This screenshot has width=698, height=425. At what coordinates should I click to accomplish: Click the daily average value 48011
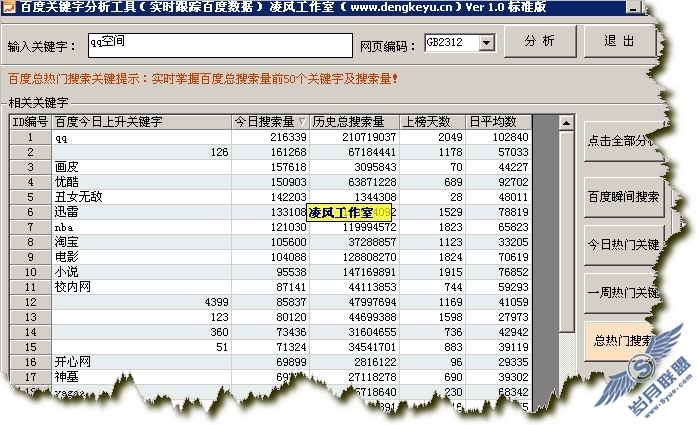click(x=499, y=197)
